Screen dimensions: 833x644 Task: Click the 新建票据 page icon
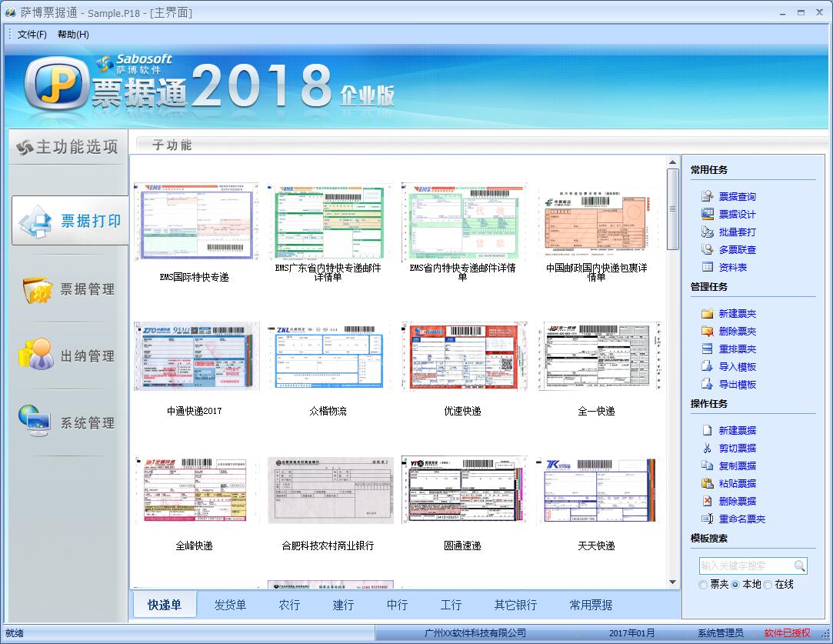coord(707,430)
